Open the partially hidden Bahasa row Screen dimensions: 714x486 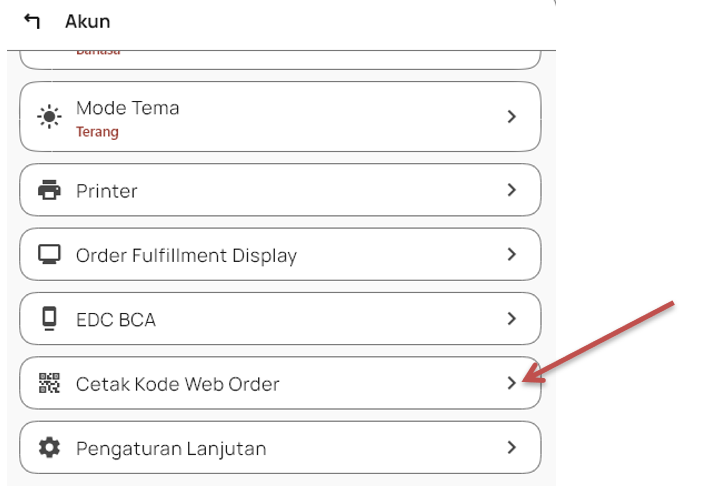(280, 58)
